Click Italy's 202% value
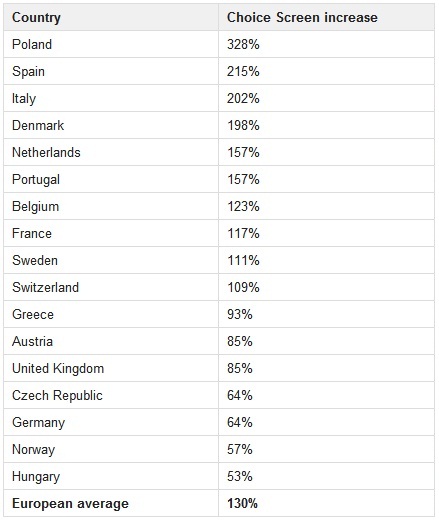The image size is (439, 522). [243, 98]
